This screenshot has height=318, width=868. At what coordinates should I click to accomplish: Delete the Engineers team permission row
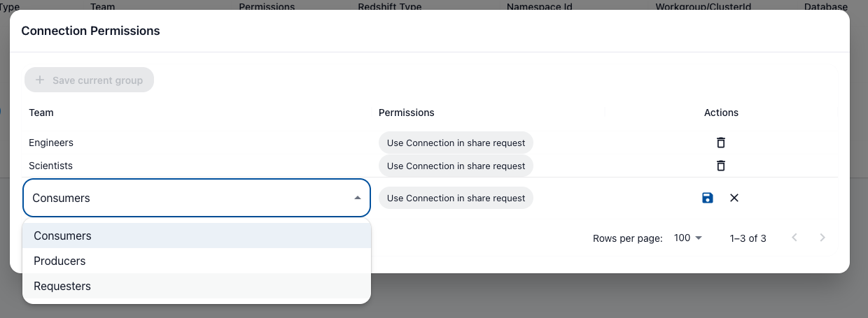click(x=720, y=143)
